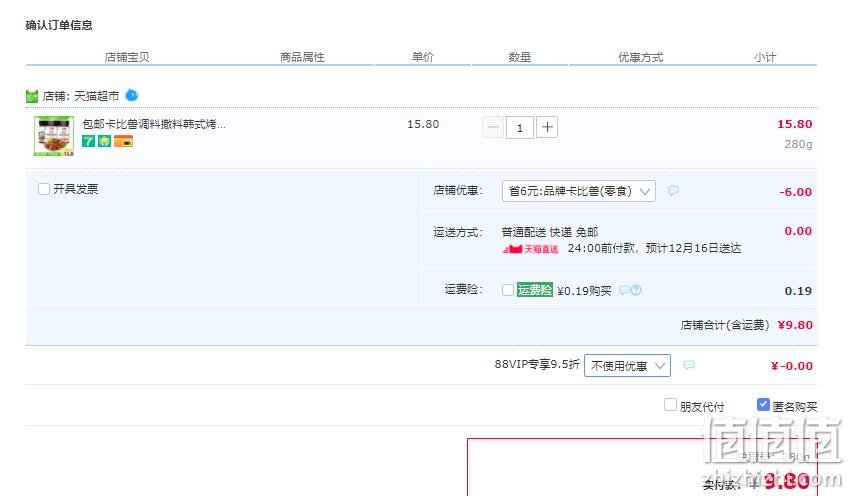Viewport: 851px width, 496px height.
Task: Click the 0.19 insurance fee value
Action: pyautogui.click(x=798, y=291)
